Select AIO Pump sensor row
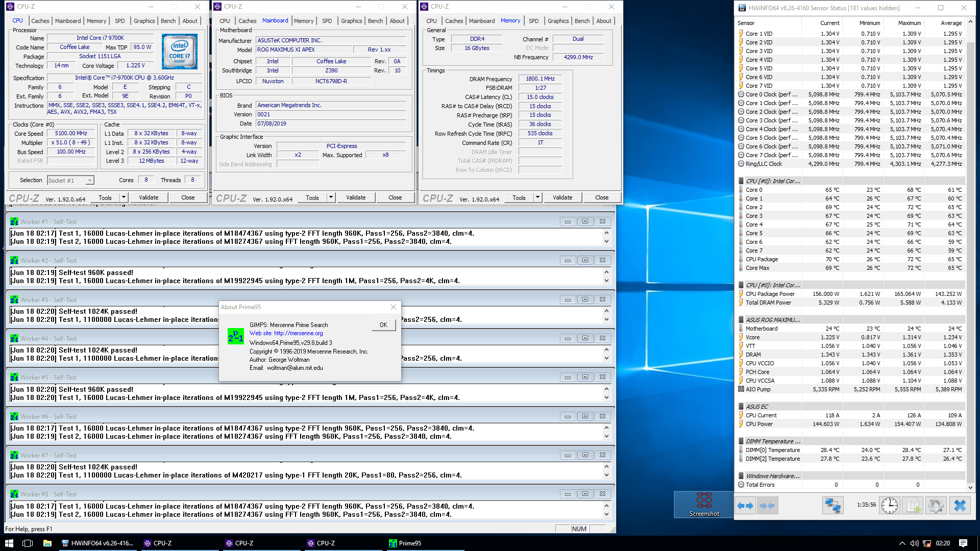The width and height of the screenshot is (980, 551). coord(850,389)
